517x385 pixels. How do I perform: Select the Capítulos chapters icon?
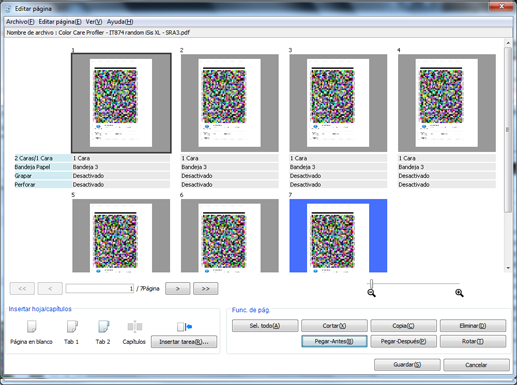tap(135, 326)
